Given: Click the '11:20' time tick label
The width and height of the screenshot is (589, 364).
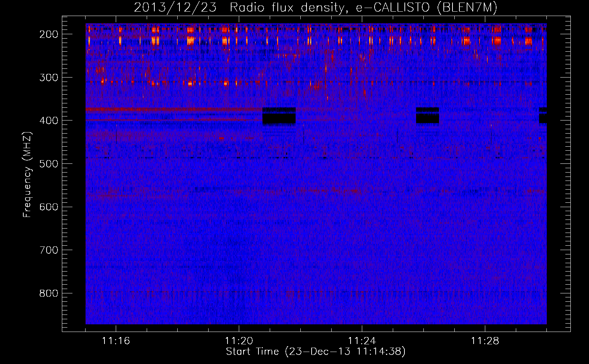Looking at the screenshot, I should [x=239, y=341].
